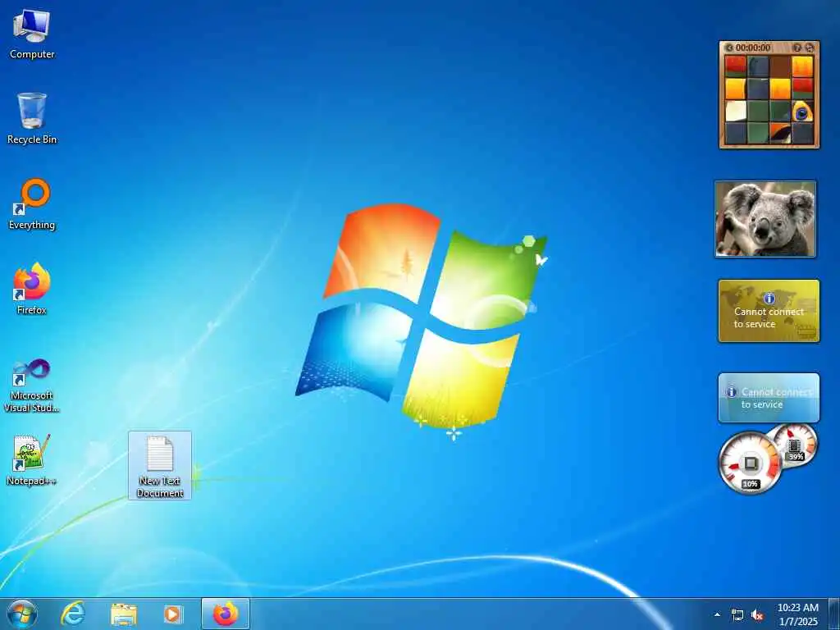Select the Microsoft Visual Studio shortcut

click(32, 386)
